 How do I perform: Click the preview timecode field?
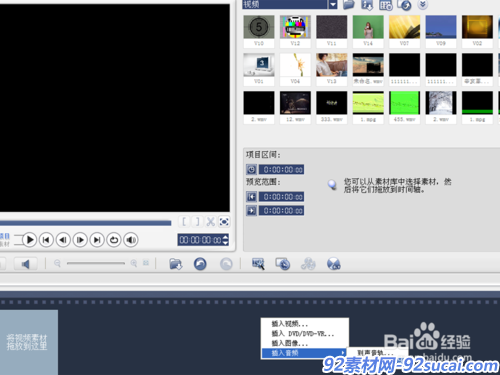coord(200,240)
